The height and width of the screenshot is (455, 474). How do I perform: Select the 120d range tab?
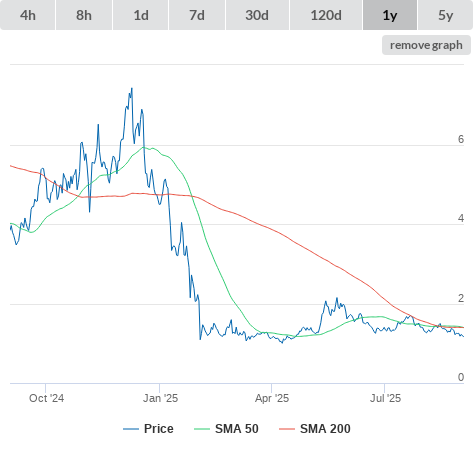[x=326, y=15]
